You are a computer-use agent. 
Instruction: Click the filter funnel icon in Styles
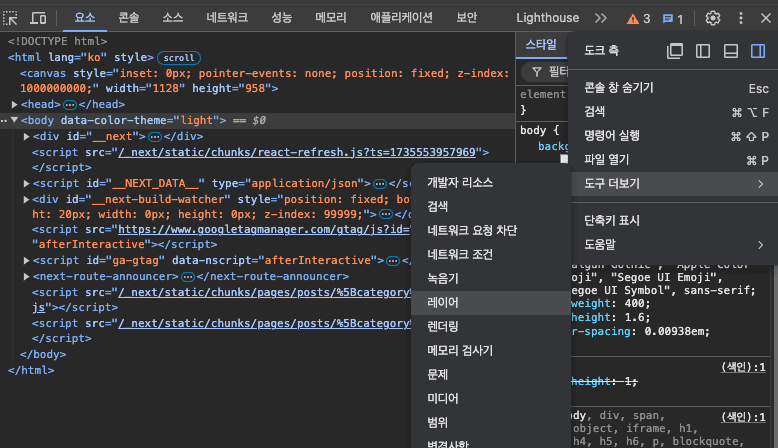(537, 72)
